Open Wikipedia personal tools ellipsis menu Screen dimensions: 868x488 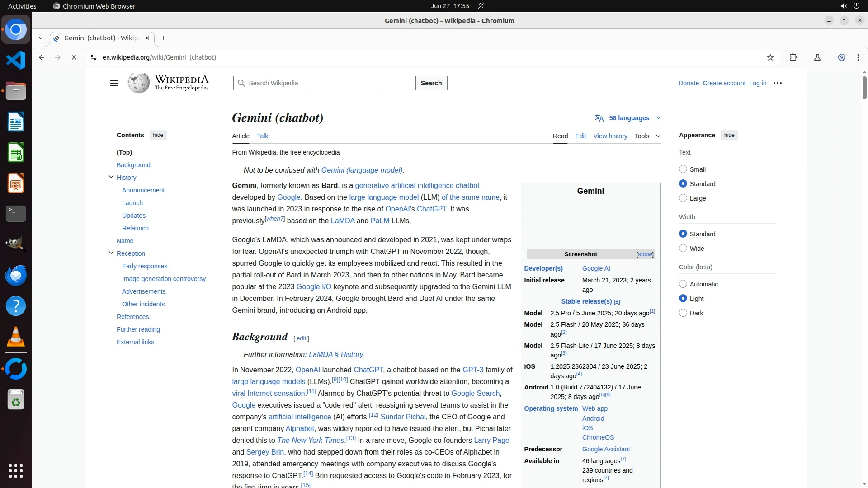[x=778, y=83]
